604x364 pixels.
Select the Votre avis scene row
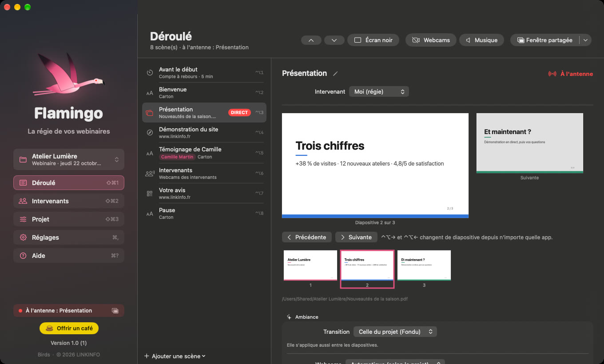tap(204, 194)
